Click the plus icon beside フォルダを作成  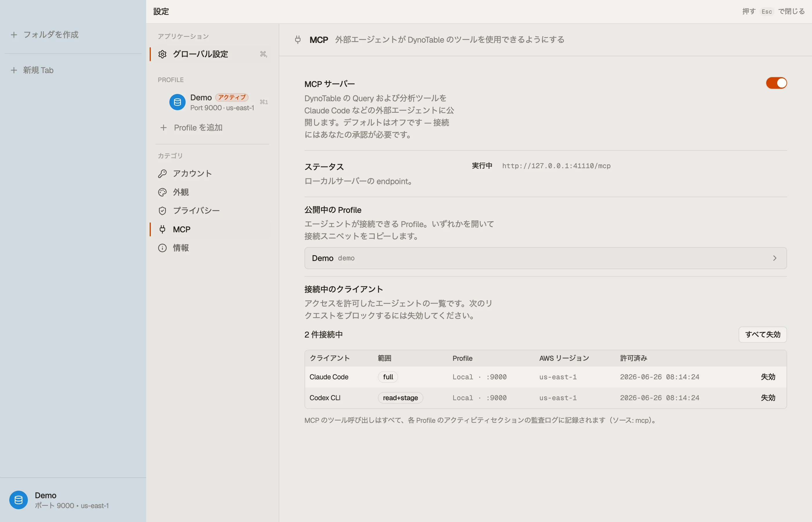point(14,35)
